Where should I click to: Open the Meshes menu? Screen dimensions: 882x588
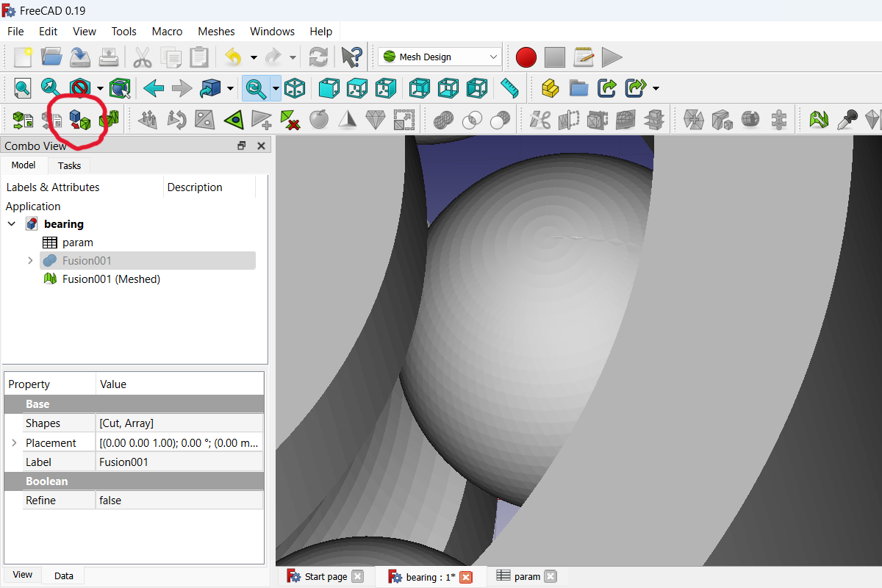pos(215,32)
